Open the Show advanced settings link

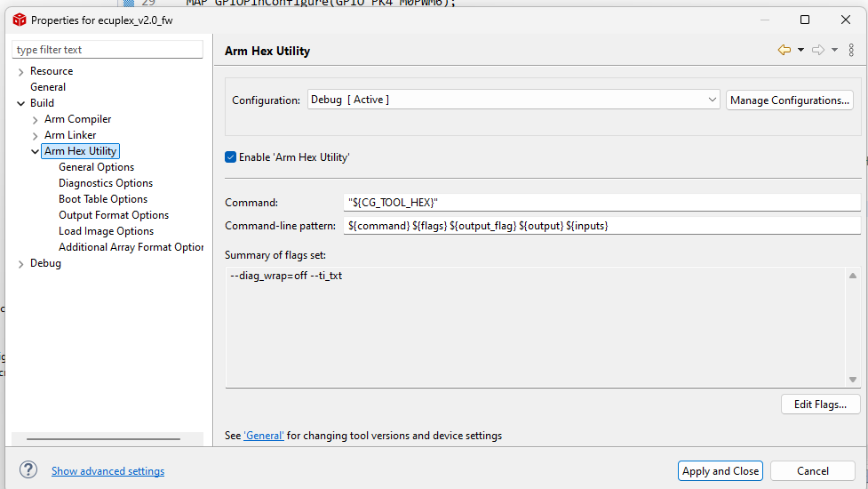[x=108, y=470]
